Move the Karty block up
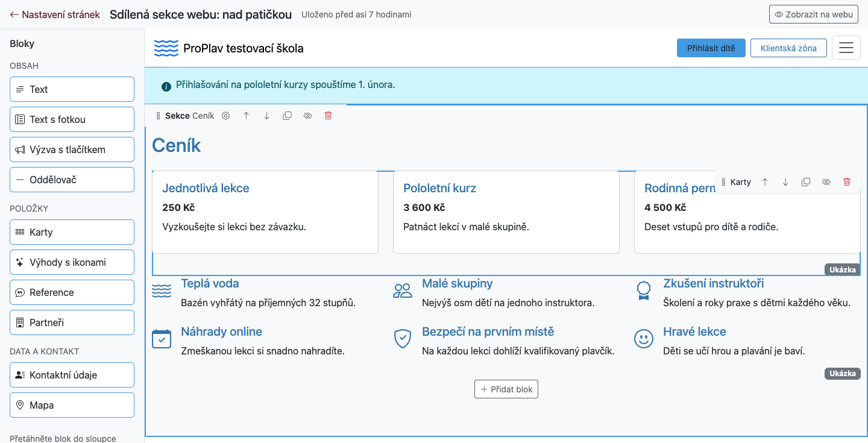 pyautogui.click(x=765, y=182)
